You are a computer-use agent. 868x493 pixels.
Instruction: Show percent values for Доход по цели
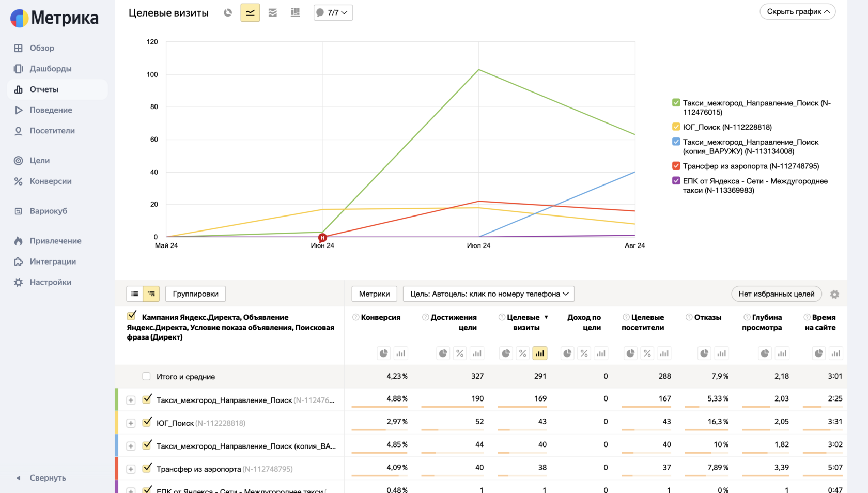584,353
